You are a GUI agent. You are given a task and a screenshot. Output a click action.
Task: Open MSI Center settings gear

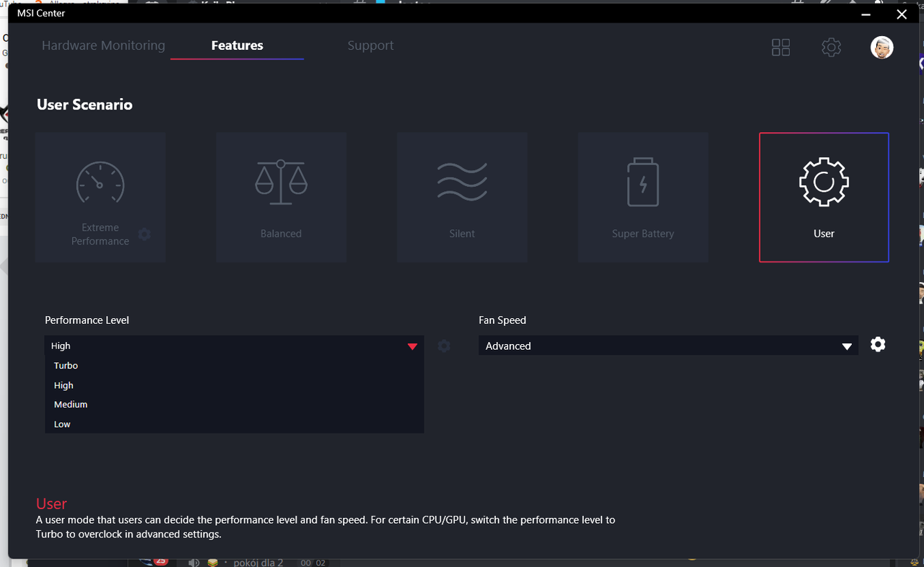(831, 48)
